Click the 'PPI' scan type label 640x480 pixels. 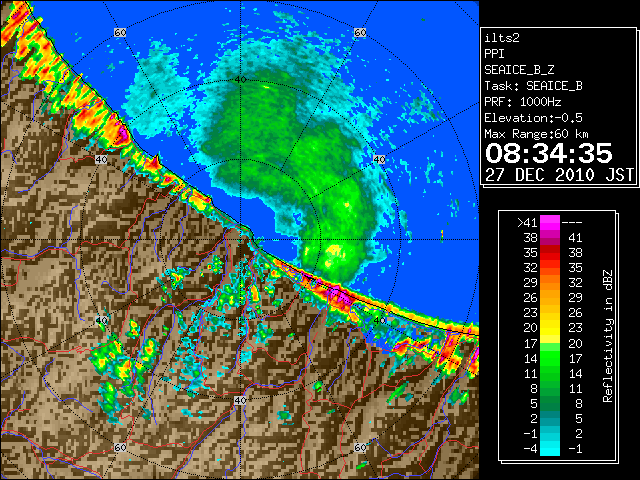(x=494, y=54)
